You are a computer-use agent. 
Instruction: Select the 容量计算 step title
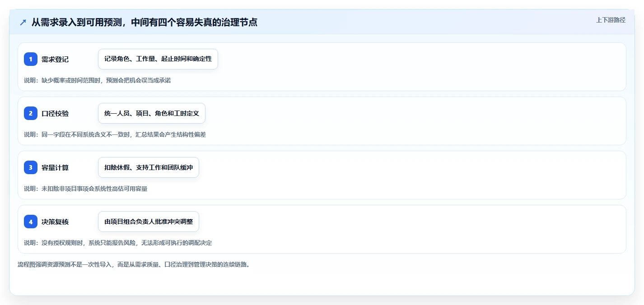point(55,167)
